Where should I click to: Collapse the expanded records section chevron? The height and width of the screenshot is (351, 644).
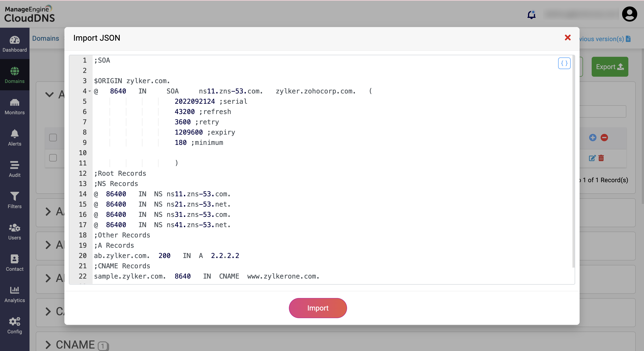coord(49,95)
